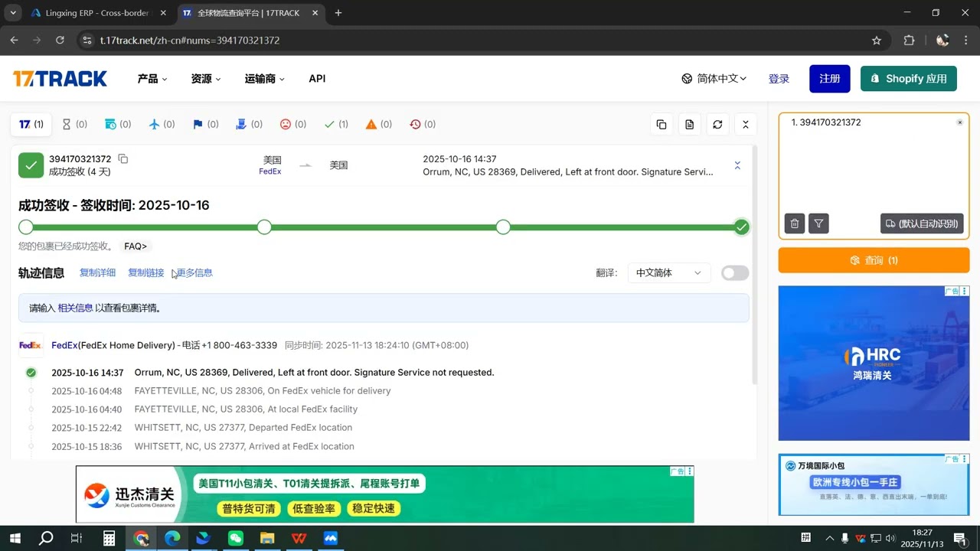The image size is (980, 551).
Task: Open the 中文简体 translation dropdown
Action: (x=669, y=273)
